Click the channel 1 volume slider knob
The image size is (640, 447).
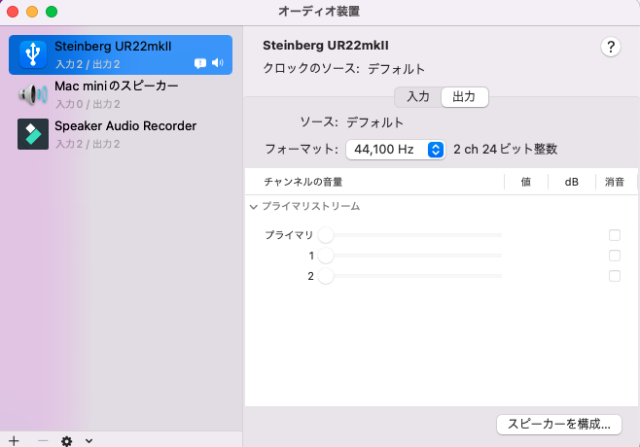[x=326, y=256]
